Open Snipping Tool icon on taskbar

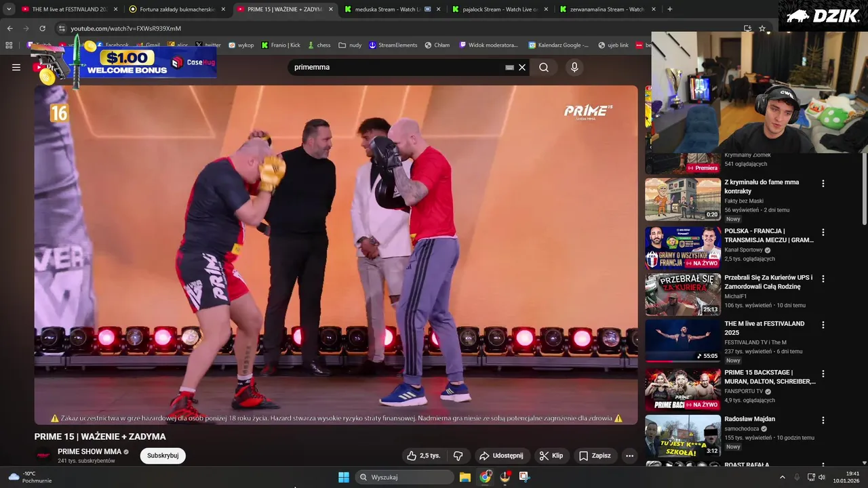point(524,477)
